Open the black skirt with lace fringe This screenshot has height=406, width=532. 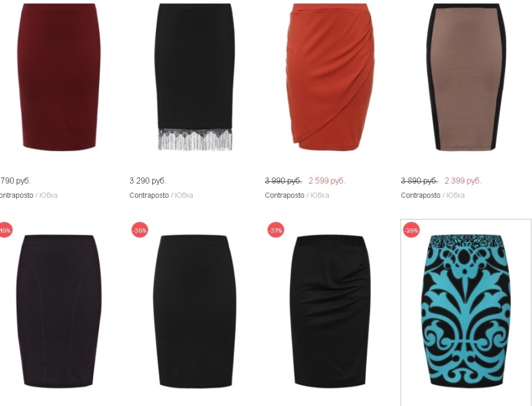tap(195, 77)
